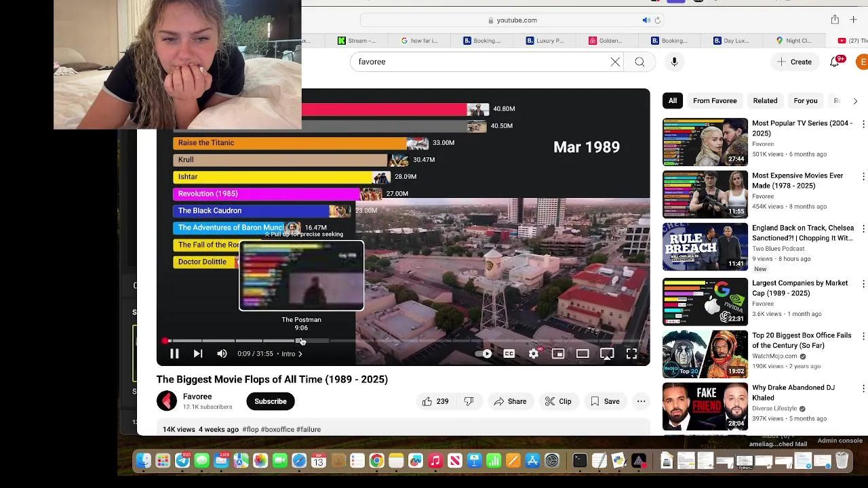Run search with the magnifier button
This screenshot has width=868, height=488.
(639, 62)
